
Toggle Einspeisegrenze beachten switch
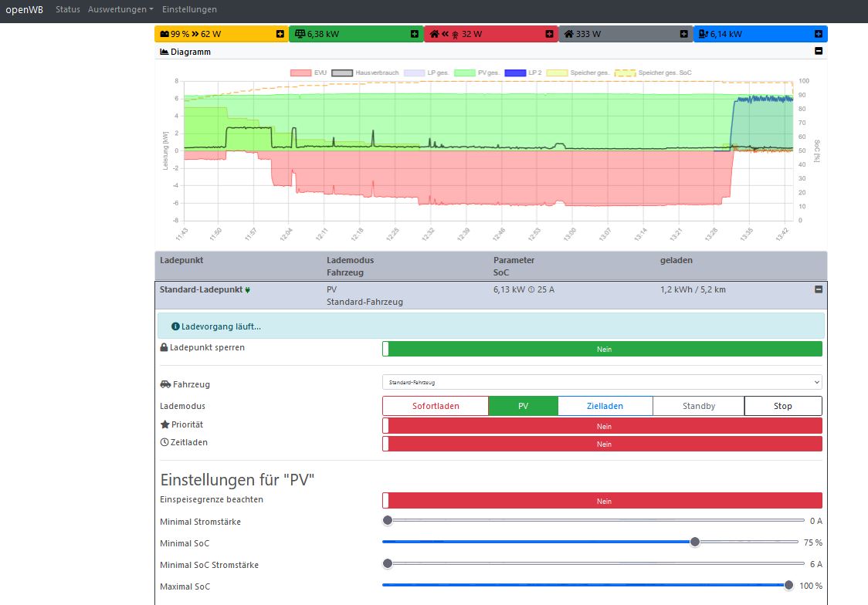602,501
